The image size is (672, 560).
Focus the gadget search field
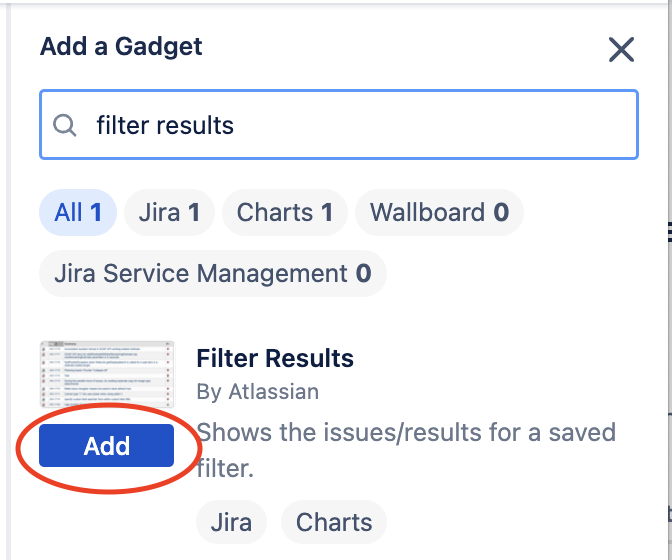(400, 125)
